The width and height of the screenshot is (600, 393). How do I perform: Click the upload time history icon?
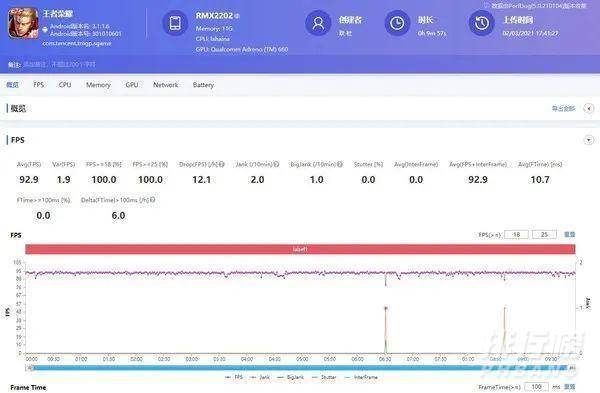pyautogui.click(x=482, y=23)
